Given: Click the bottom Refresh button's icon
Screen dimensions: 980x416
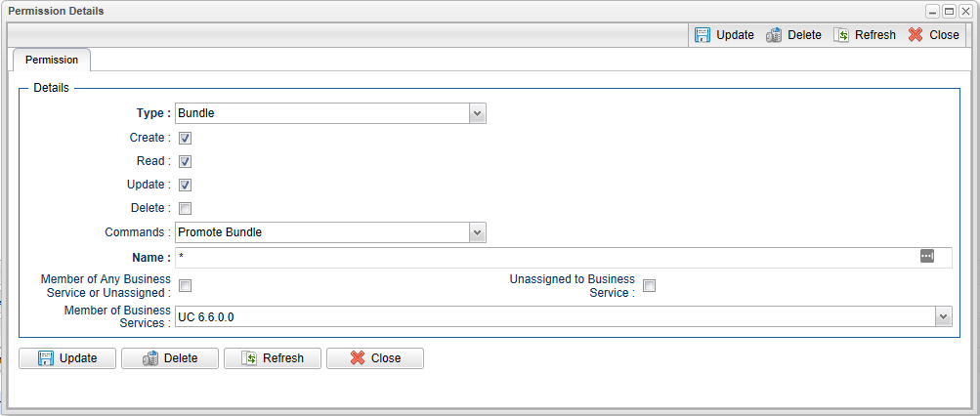Looking at the screenshot, I should point(250,358).
